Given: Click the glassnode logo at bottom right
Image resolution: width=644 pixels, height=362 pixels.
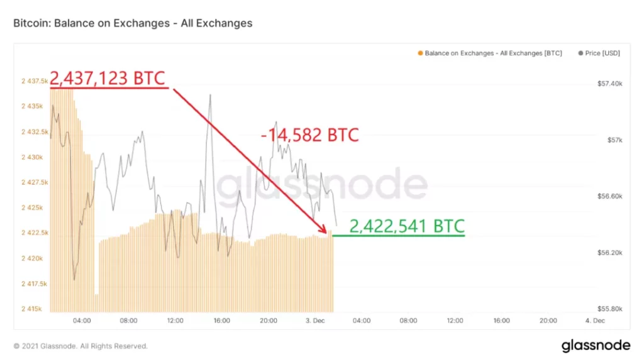Looking at the screenshot, I should coord(596,345).
